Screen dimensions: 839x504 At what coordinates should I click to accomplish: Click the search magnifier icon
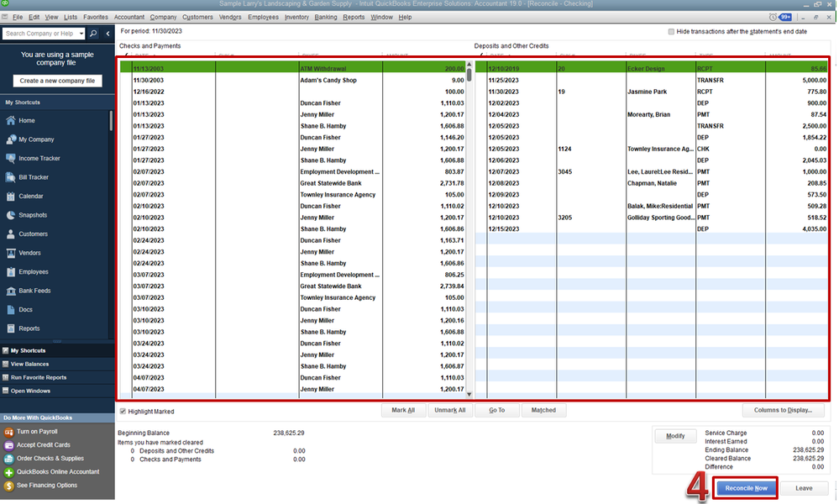93,33
